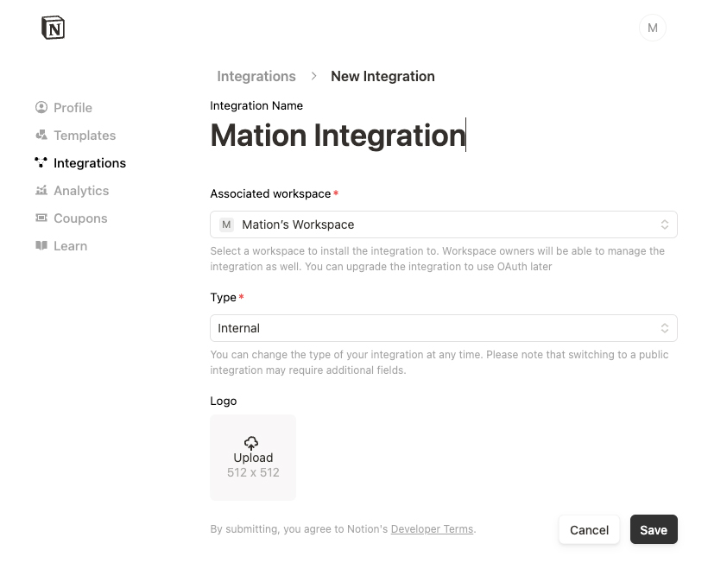This screenshot has height=588, width=708.
Task: Click the Notion logo icon
Action: 54,28
